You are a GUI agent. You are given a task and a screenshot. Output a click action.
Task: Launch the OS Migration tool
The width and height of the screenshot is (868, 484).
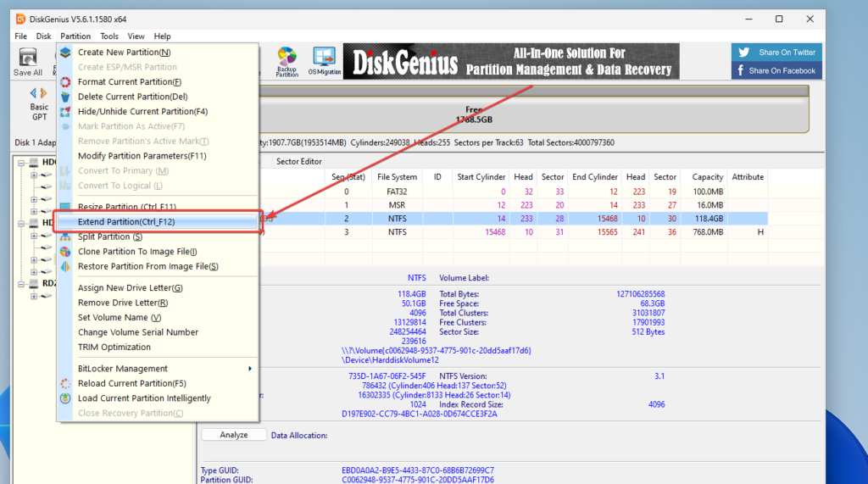(x=325, y=62)
